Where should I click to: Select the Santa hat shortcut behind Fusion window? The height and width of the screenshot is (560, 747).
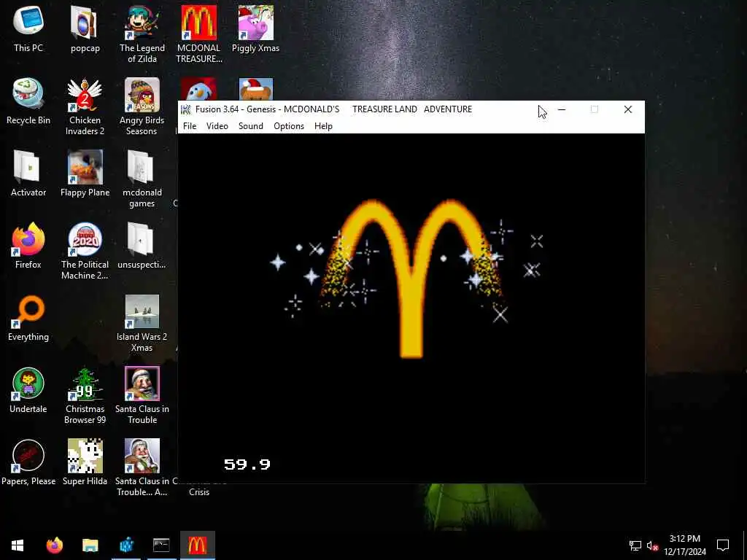[x=256, y=89]
